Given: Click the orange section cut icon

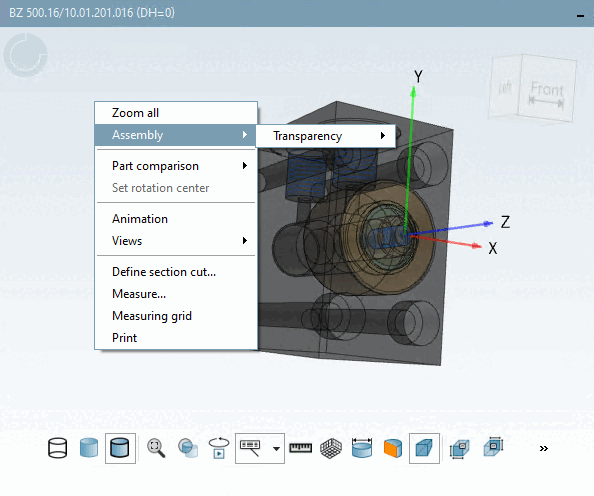Looking at the screenshot, I should pyautogui.click(x=393, y=449).
